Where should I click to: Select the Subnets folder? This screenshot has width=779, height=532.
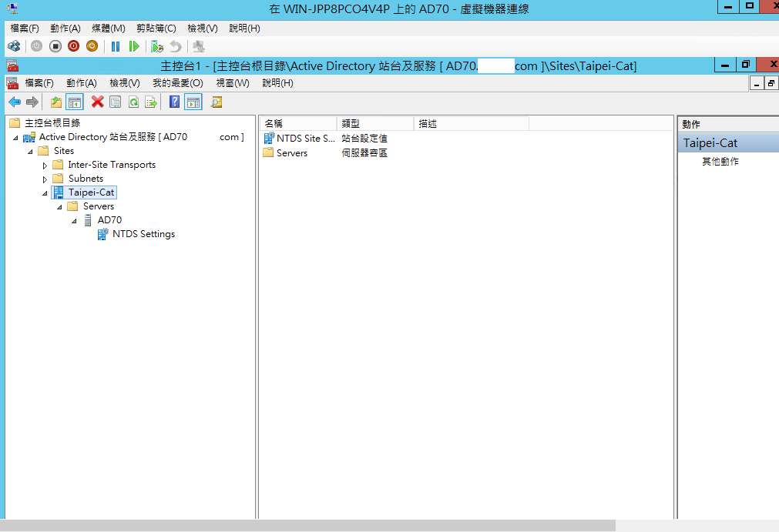[x=86, y=178]
